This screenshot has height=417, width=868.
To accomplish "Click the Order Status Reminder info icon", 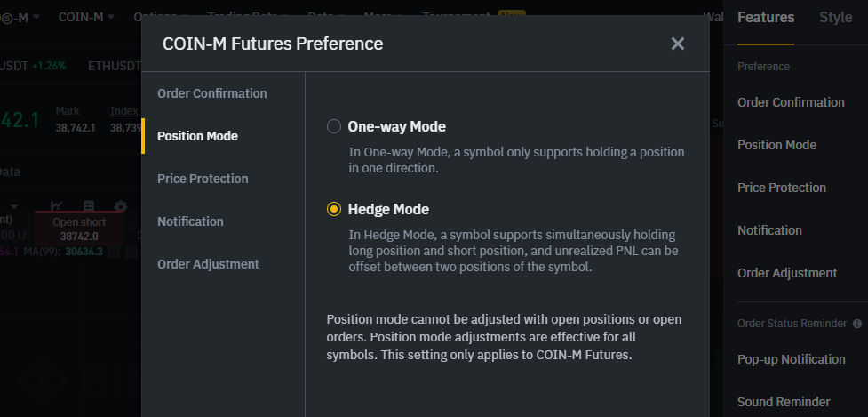I will (x=857, y=324).
